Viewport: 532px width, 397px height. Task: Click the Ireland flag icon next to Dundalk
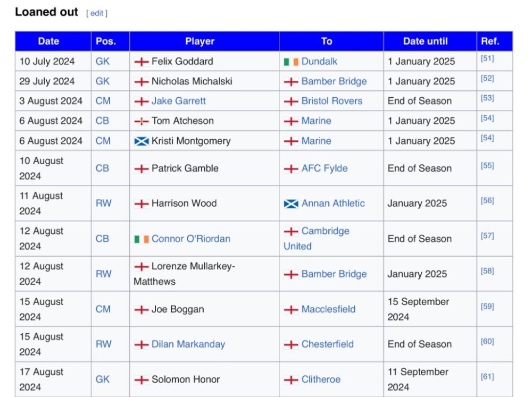click(291, 62)
